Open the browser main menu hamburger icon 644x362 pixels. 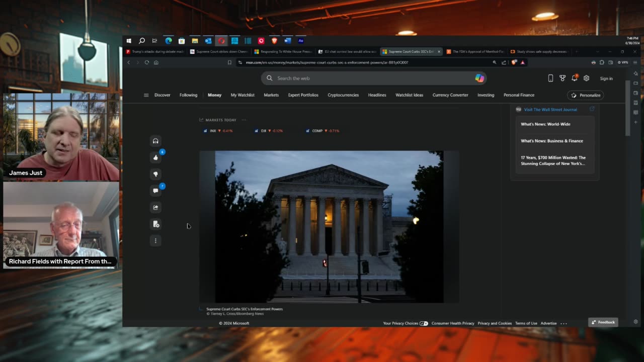click(635, 62)
